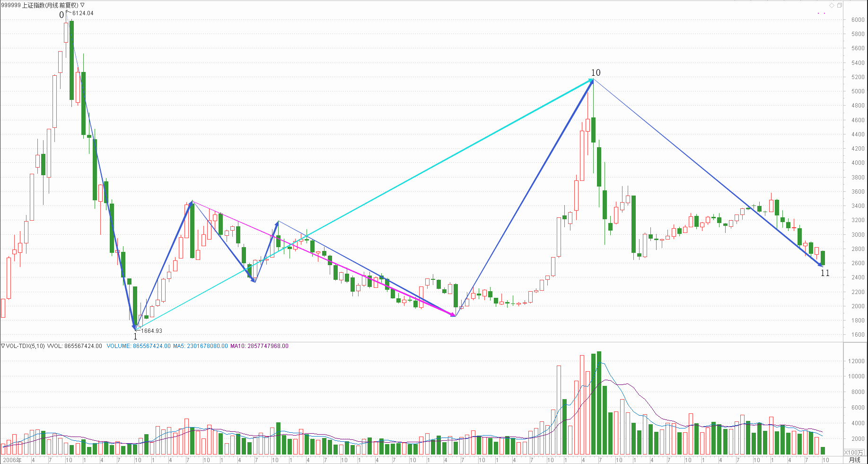
Task: Click the 1664.93 low price marker
Action: 151,331
